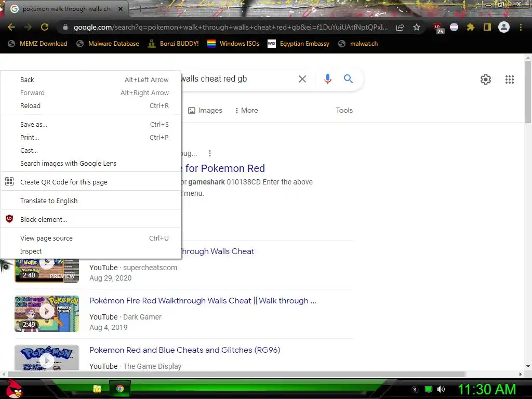Select Translate to English
This screenshot has width=532, height=399.
click(x=91, y=201)
